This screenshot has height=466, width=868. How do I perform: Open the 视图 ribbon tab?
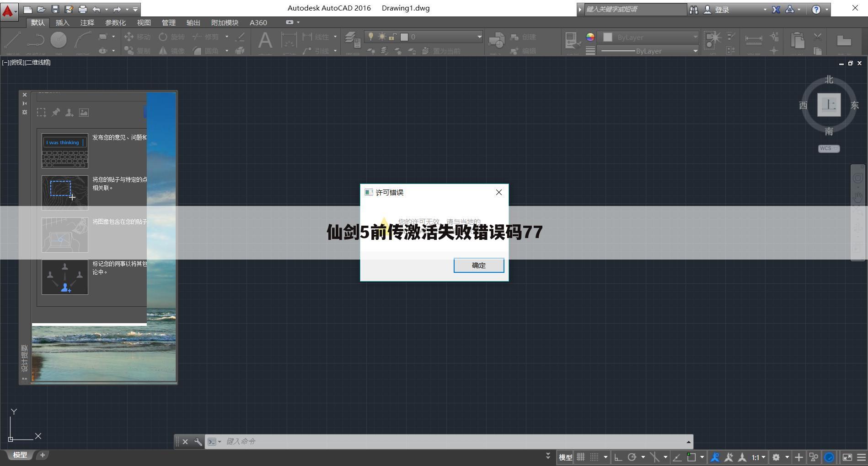pos(144,22)
